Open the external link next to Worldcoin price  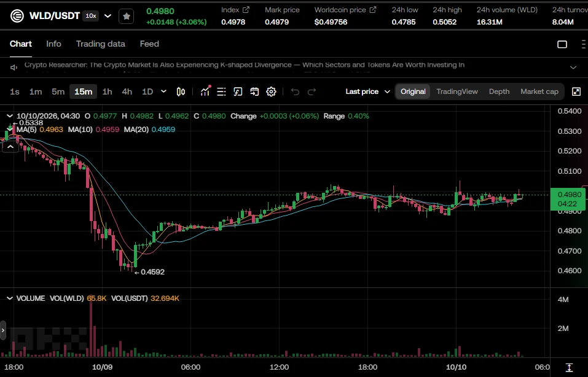373,10
